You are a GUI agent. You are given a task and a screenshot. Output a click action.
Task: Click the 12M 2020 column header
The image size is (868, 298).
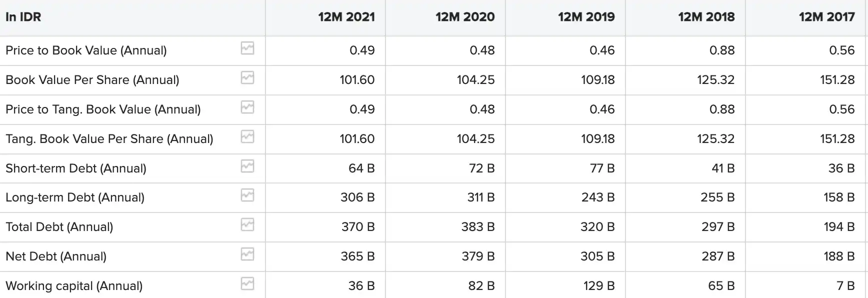(x=465, y=17)
